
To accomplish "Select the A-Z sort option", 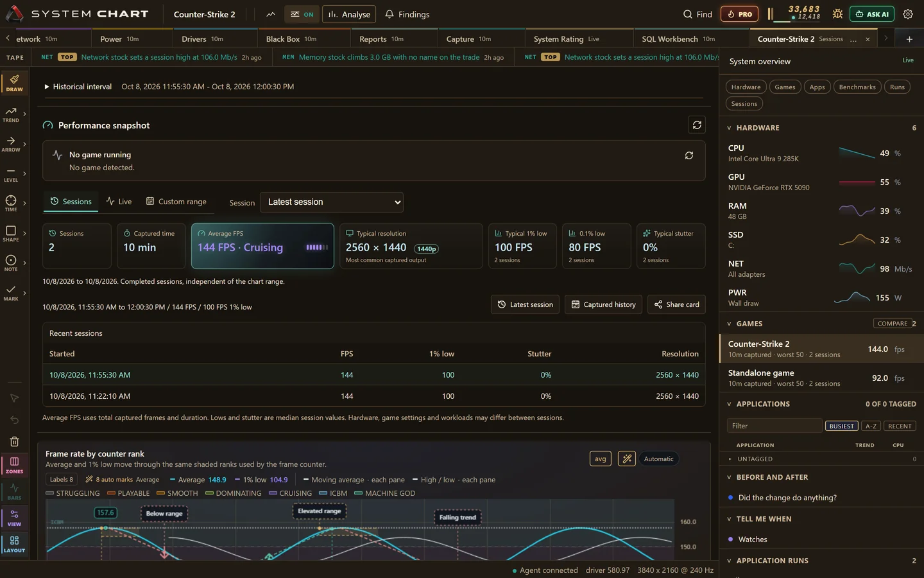I will [871, 426].
